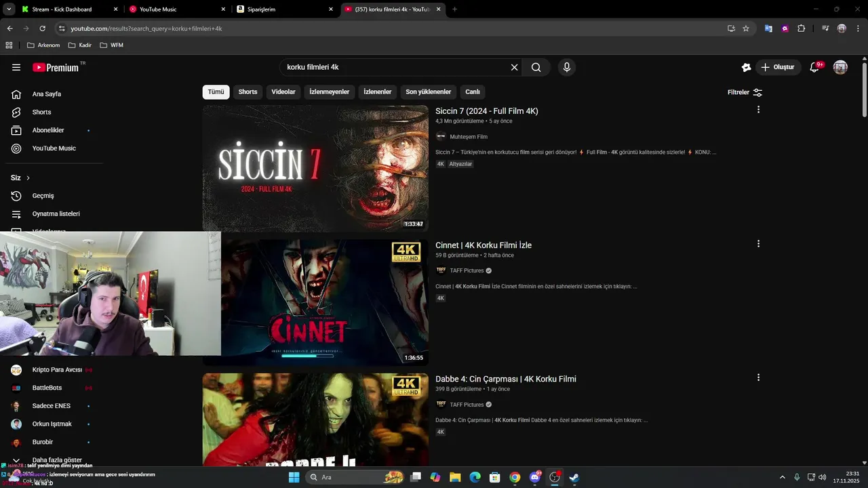This screenshot has height=488, width=868.
Task: Open the Windows Start menu
Action: (x=294, y=477)
